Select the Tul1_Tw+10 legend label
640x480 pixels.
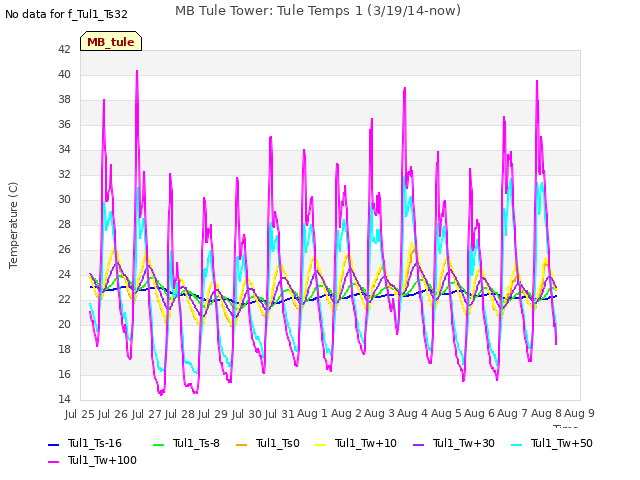[x=366, y=443]
